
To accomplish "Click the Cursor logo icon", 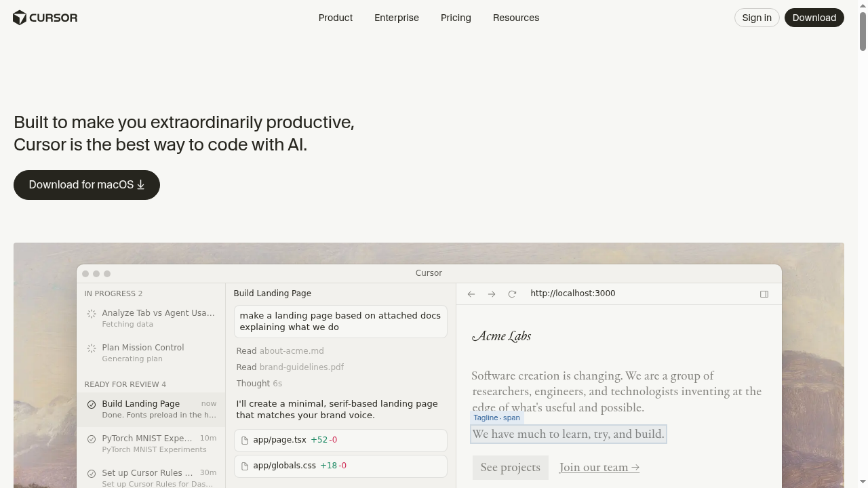I will [x=18, y=18].
